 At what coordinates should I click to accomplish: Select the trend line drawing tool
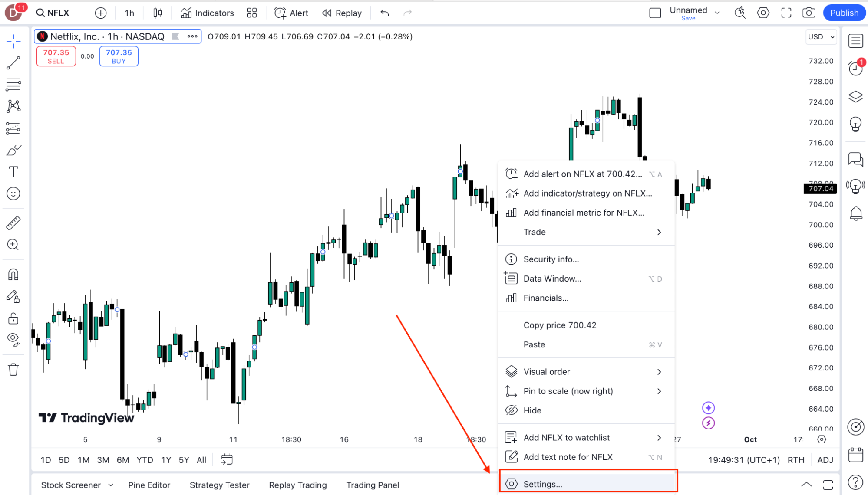[13, 63]
